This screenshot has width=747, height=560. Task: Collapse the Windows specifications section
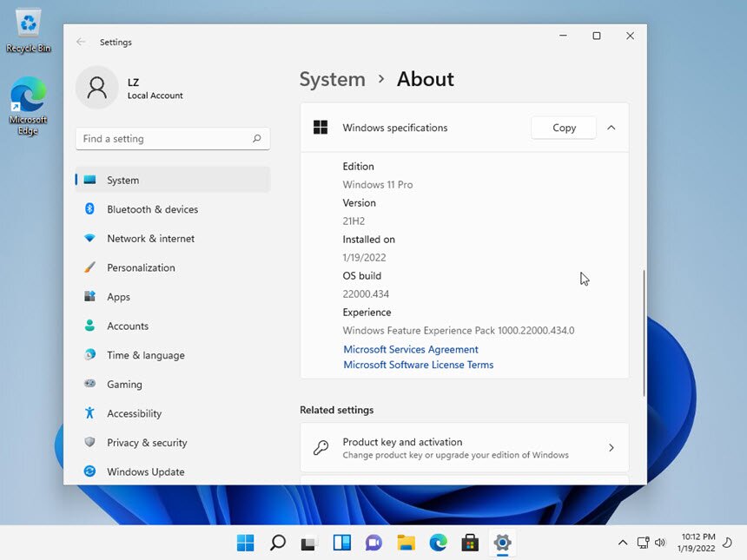click(x=611, y=128)
